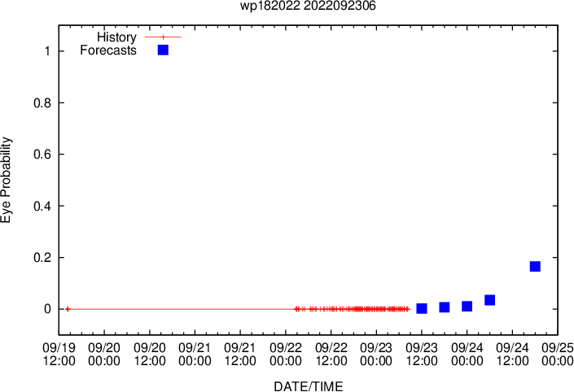Select the highest blue forecast square near 0.17
The height and width of the screenshot is (392, 574).
point(535,266)
